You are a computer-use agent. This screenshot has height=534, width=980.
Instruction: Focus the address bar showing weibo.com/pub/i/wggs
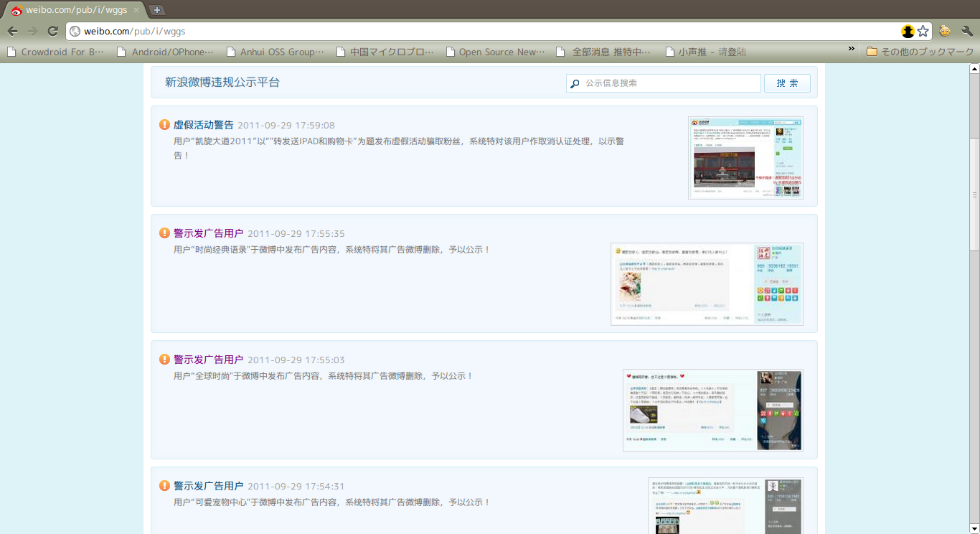[x=488, y=31]
